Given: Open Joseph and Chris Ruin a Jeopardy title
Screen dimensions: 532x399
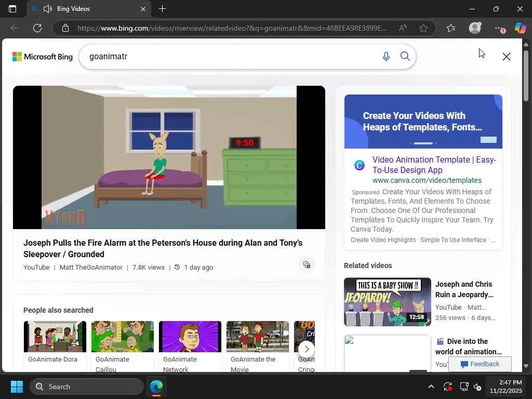Looking at the screenshot, I should (x=464, y=289).
